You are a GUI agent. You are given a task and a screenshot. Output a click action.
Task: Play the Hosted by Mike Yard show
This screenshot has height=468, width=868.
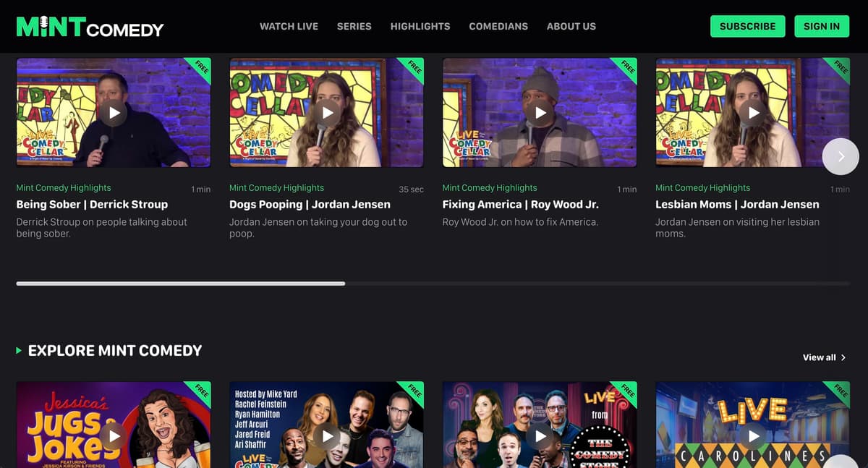[x=327, y=436]
